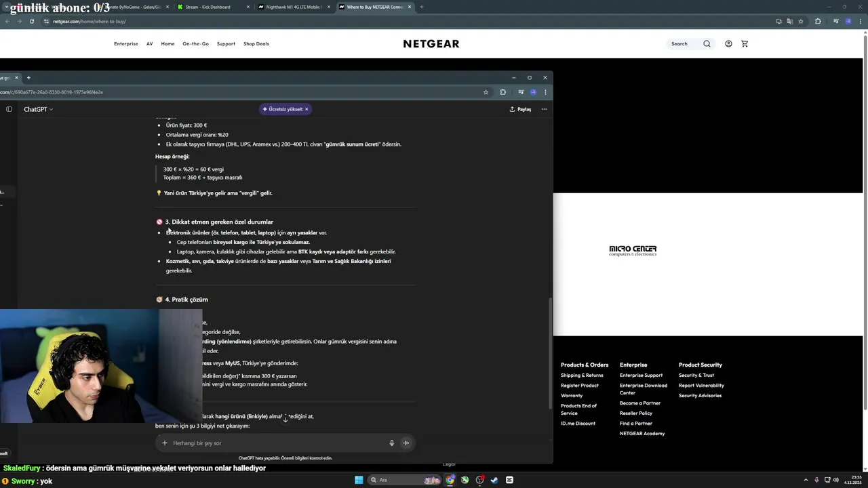868x488 pixels.
Task: Start ChatGPT voice mode waveform button
Action: coord(406,443)
